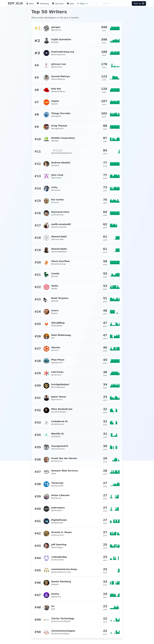
Task: Go to the Following feed
Action: (x=43, y=3)
